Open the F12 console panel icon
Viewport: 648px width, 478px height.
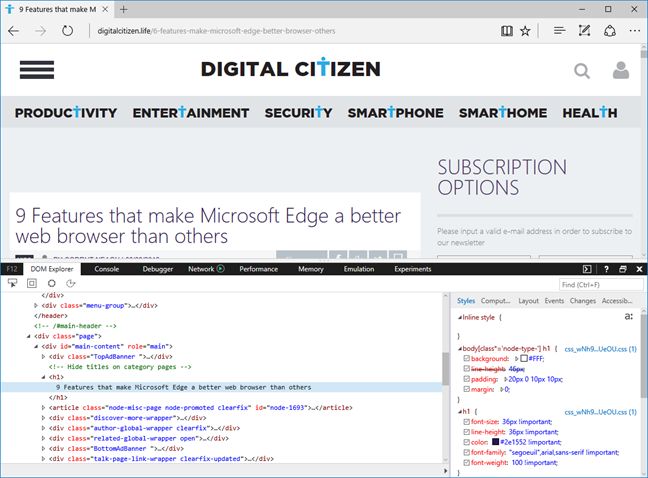pyautogui.click(x=587, y=269)
